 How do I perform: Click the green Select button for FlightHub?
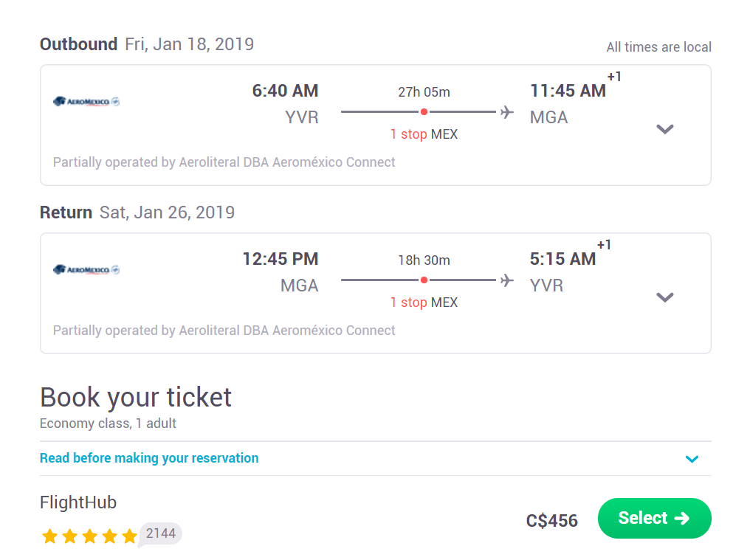654,519
